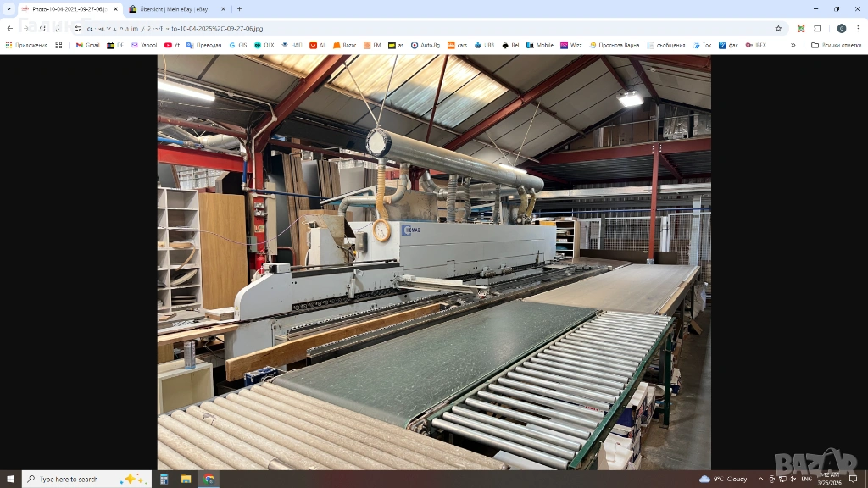868x488 pixels.
Task: Click the machine photo image
Action: pos(434,263)
